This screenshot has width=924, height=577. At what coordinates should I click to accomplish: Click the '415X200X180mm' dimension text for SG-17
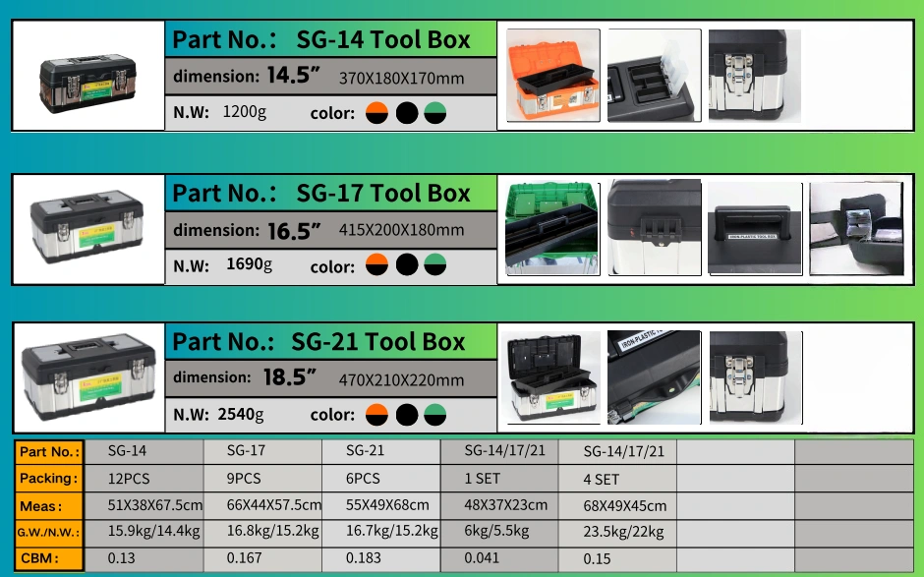tap(401, 230)
